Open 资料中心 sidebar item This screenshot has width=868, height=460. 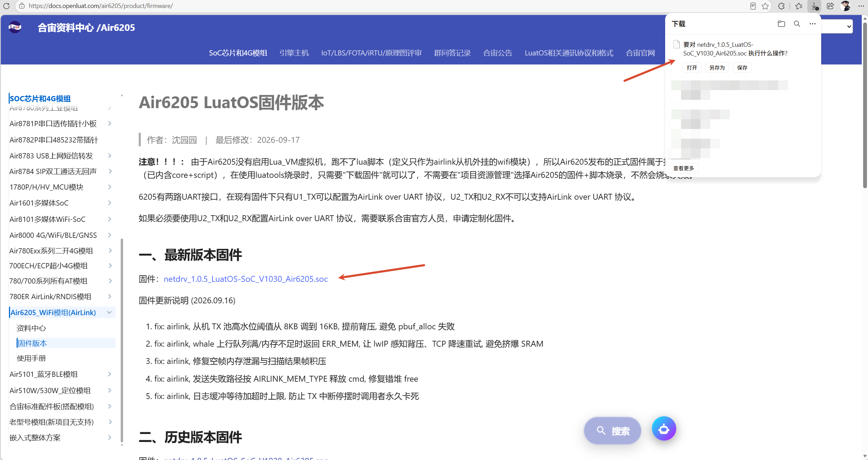point(31,328)
